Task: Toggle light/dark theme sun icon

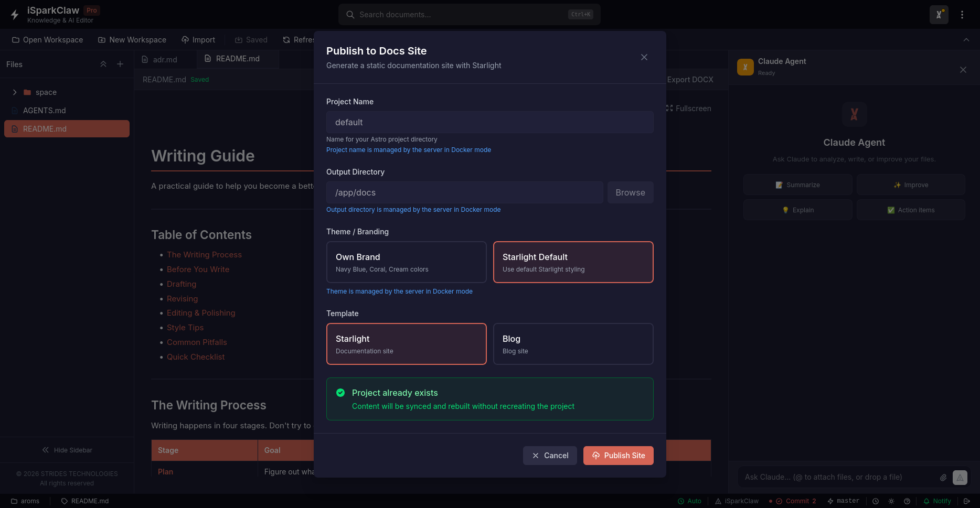Action: coord(891,501)
